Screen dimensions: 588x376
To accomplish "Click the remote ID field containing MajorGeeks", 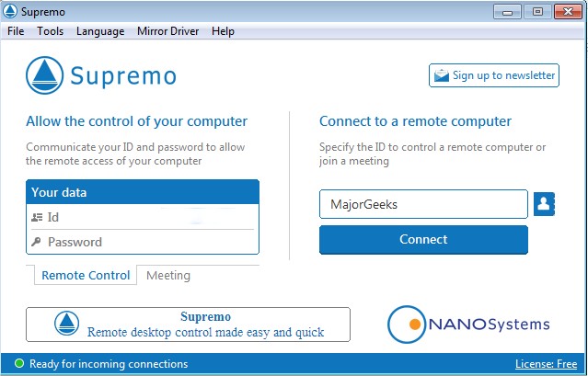I will pos(423,203).
